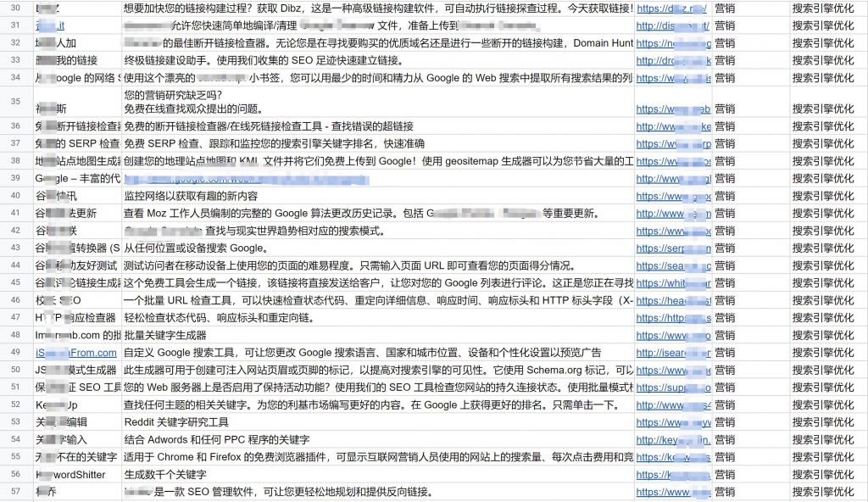Select the '营销' cell in row 42
The height and width of the screenshot is (502, 868).
point(751,231)
